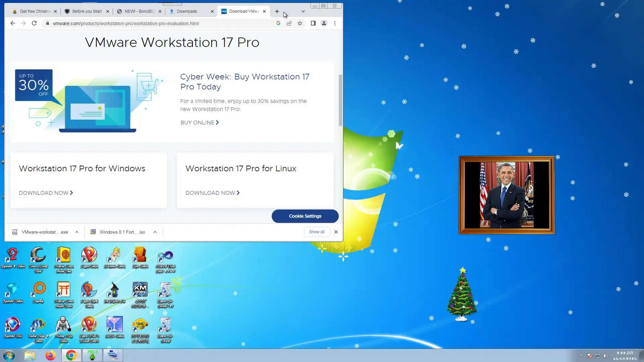Open the Chrome profile avatar icon
Screen dimensions: 644x362
pos(324,23)
